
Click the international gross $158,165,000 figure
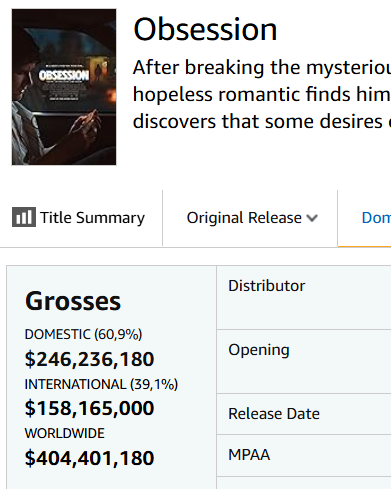[x=89, y=408]
